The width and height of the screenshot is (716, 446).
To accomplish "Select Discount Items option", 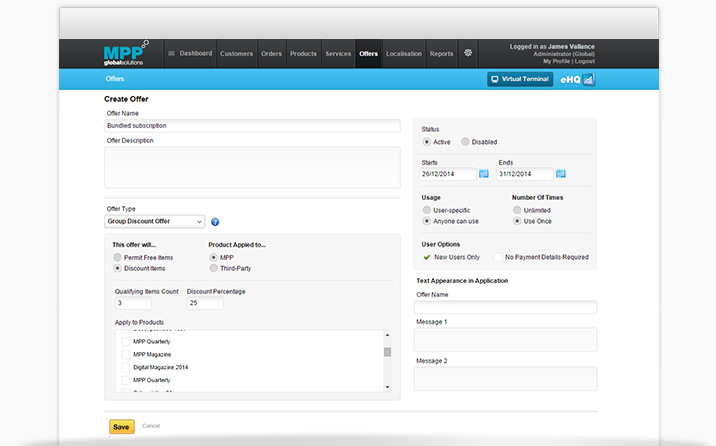I will (x=117, y=268).
